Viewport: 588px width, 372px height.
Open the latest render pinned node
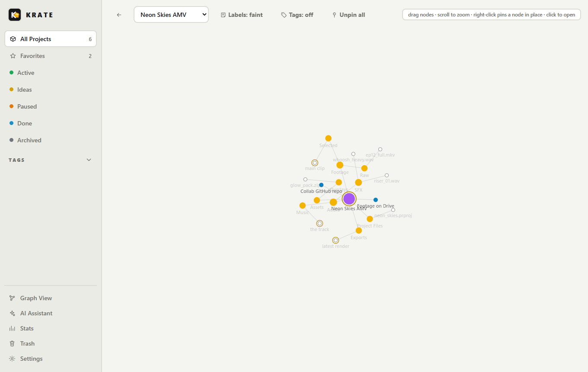pyautogui.click(x=336, y=241)
